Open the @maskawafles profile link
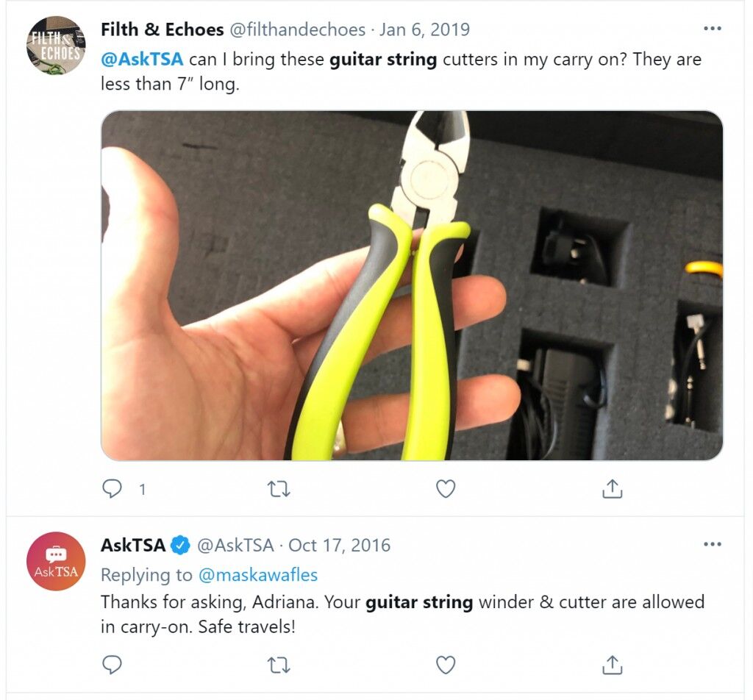753x700 pixels. click(x=258, y=575)
